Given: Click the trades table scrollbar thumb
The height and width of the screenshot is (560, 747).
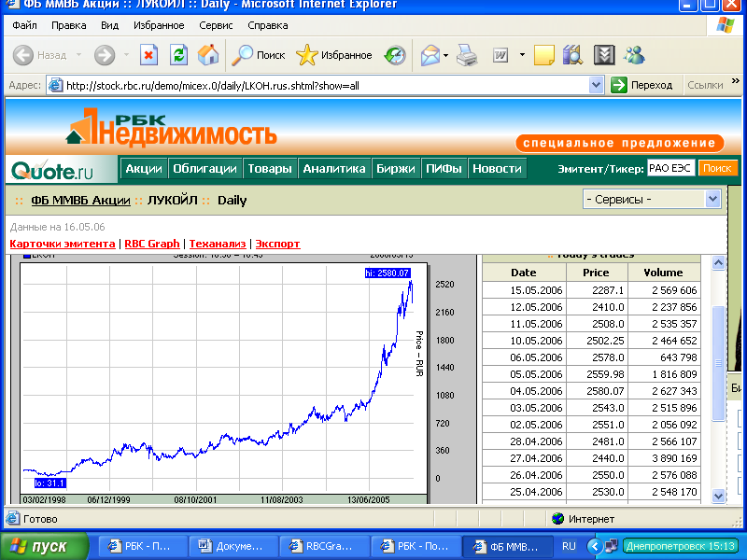Looking at the screenshot, I should pos(718,363).
